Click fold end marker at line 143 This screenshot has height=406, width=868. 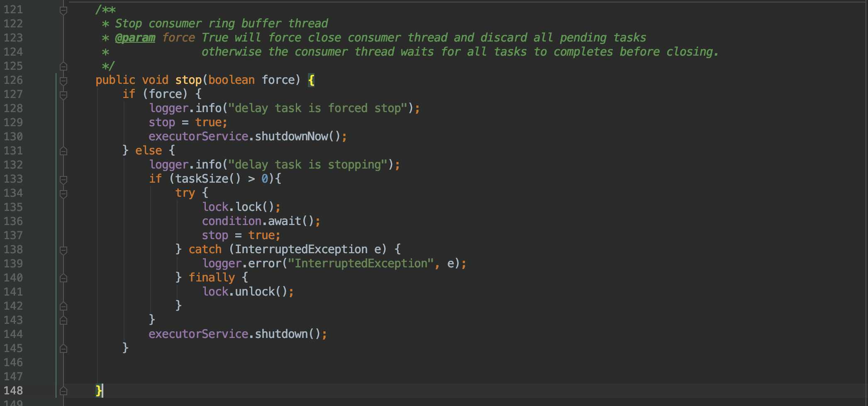(63, 320)
